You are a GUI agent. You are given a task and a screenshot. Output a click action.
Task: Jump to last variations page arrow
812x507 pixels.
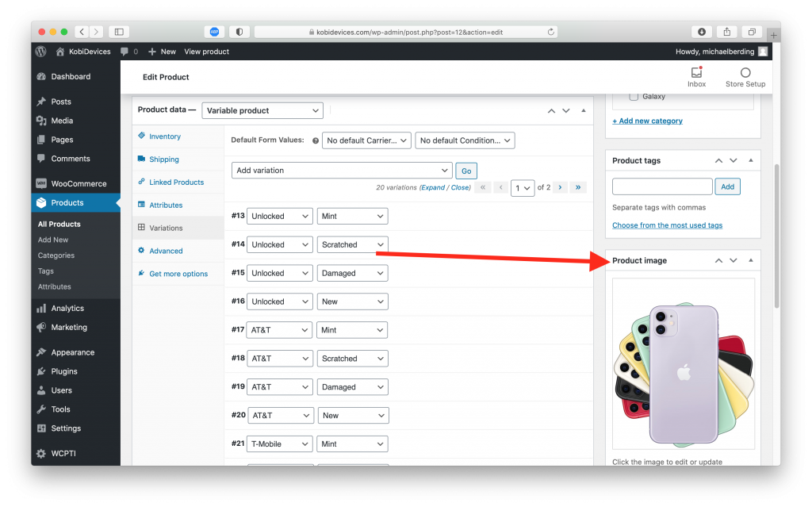pos(578,187)
